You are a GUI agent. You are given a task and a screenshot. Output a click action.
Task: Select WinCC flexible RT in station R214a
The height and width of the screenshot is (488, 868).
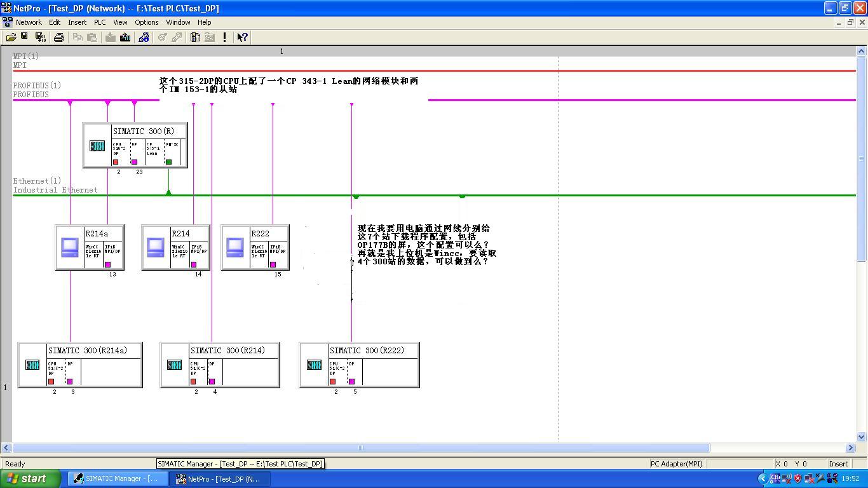point(93,254)
